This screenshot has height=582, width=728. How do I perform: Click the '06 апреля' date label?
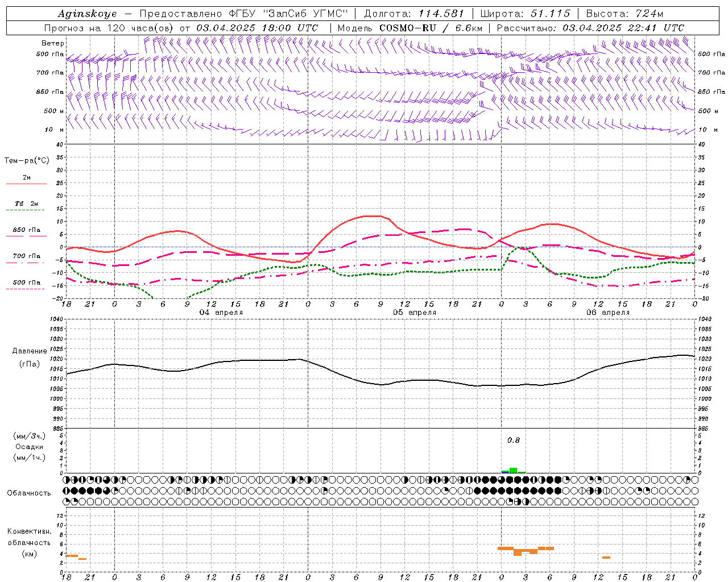click(608, 313)
